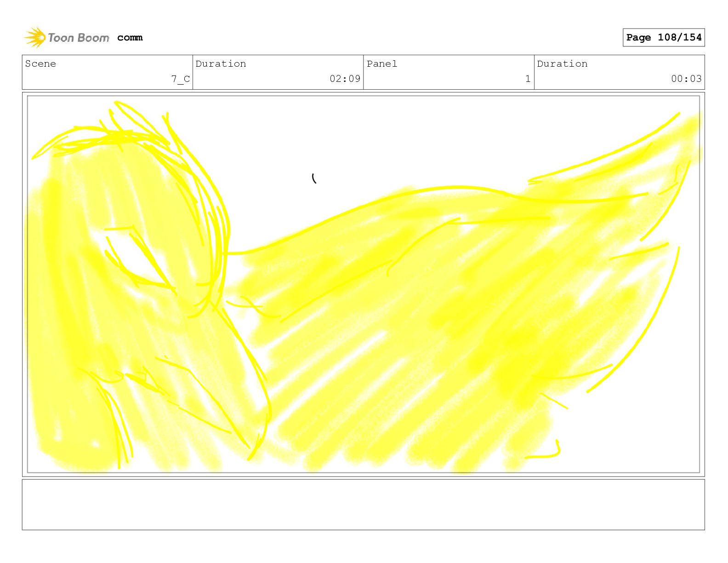The height and width of the screenshot is (563, 728).
Task: Select the panel duration value '00:03'
Action: pos(686,79)
